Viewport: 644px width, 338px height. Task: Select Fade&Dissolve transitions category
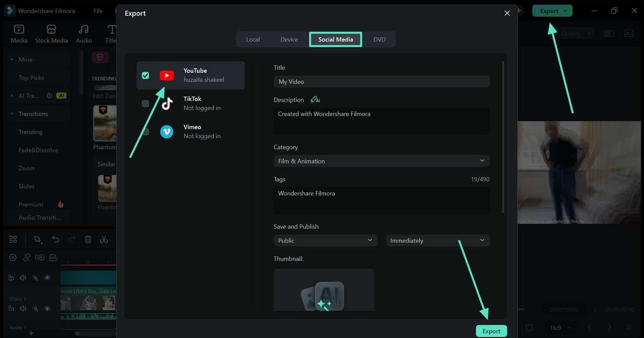pos(38,150)
